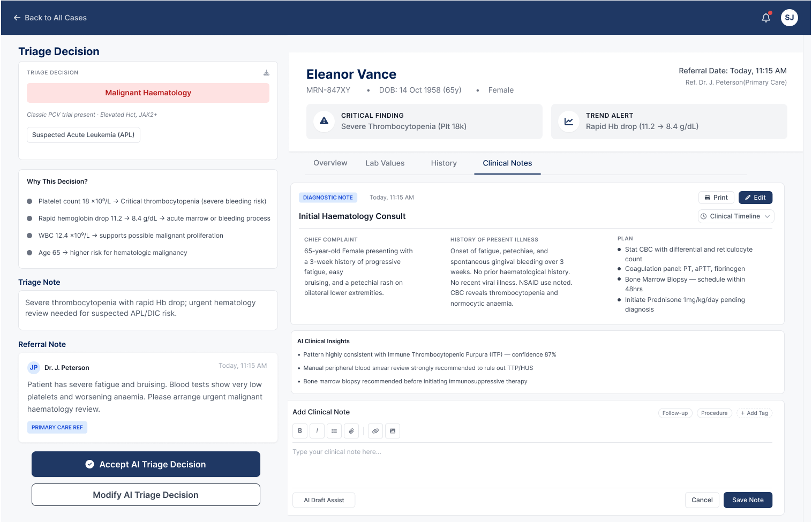Image resolution: width=812 pixels, height=522 pixels.
Task: Open the SJ user avatar menu
Action: point(789,18)
